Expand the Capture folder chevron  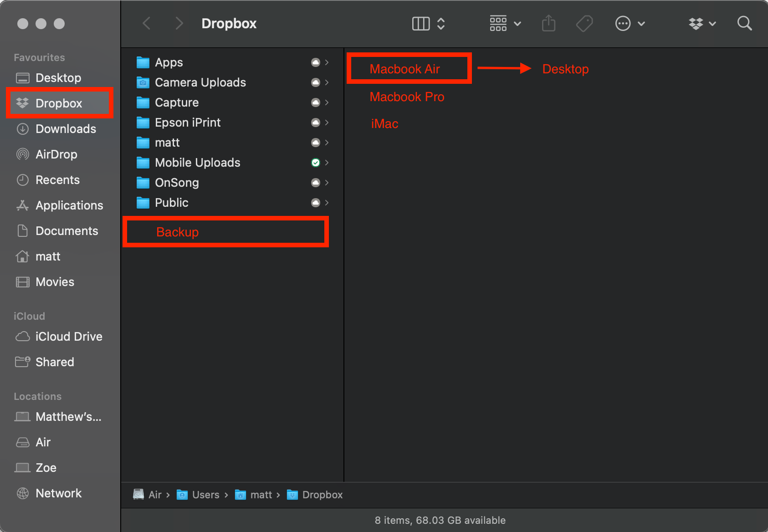tap(327, 102)
